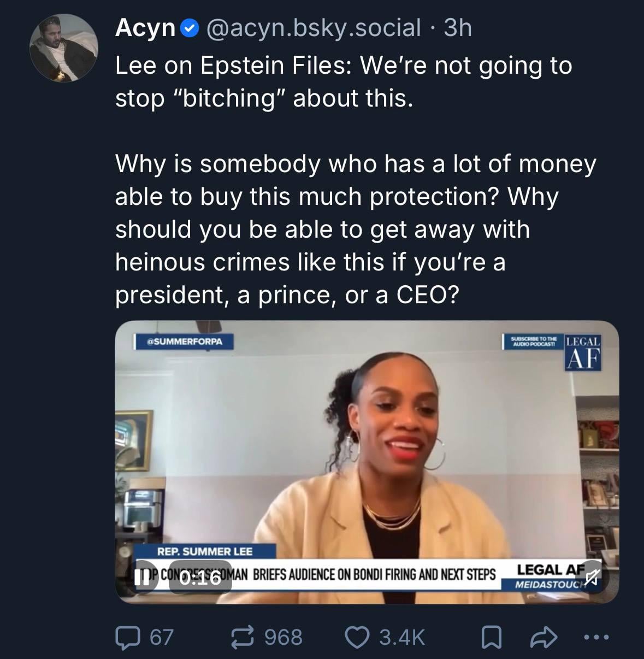
Task: Click the blue verified checkmark badge
Action: tap(190, 28)
